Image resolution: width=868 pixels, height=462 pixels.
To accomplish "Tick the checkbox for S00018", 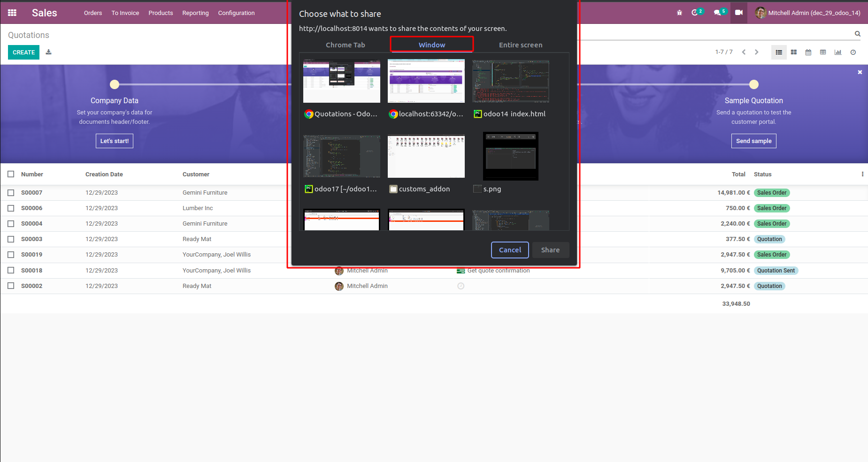I will [11, 270].
